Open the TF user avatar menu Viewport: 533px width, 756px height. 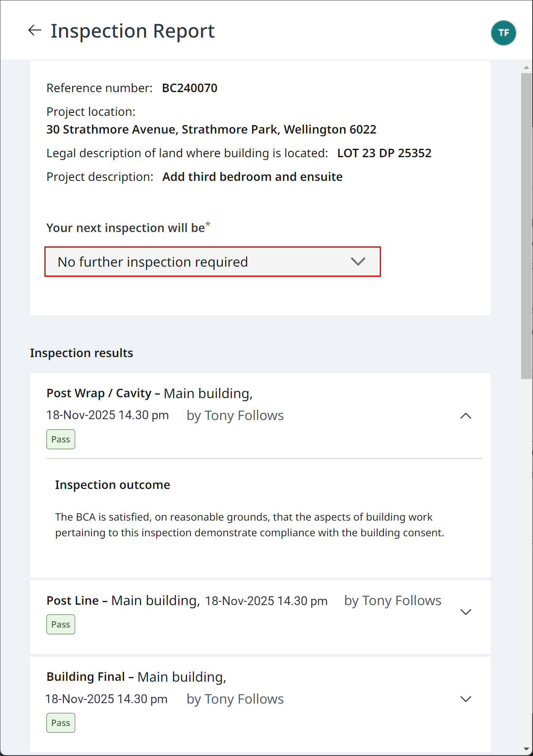[x=503, y=33]
